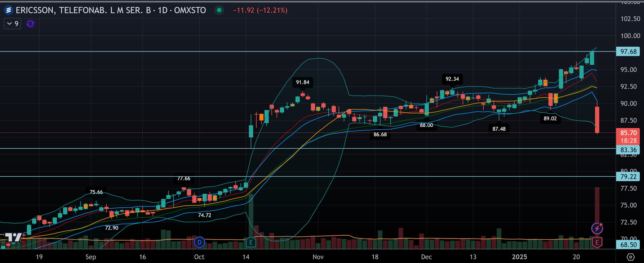Click the Sep label on time axis

click(x=91, y=257)
